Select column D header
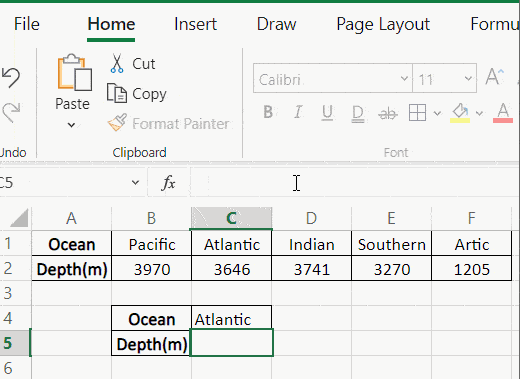The image size is (520, 379). 311,219
